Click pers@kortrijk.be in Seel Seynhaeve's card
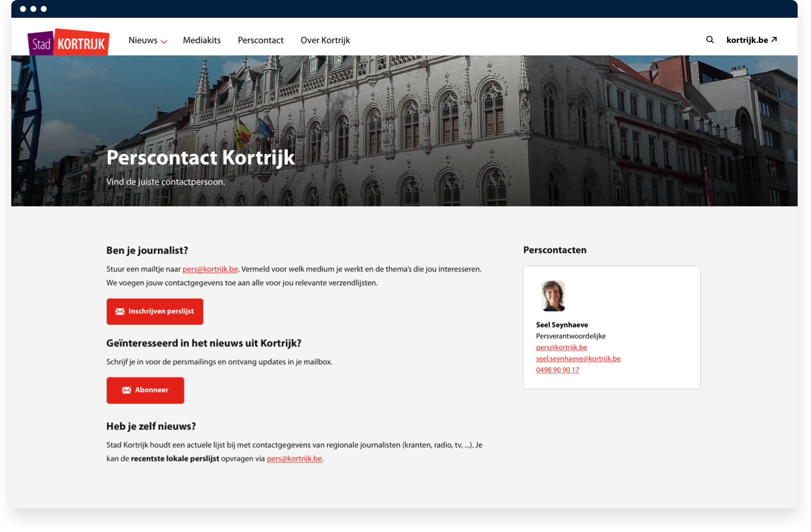Image resolution: width=811 pixels, height=532 pixels. (561, 347)
